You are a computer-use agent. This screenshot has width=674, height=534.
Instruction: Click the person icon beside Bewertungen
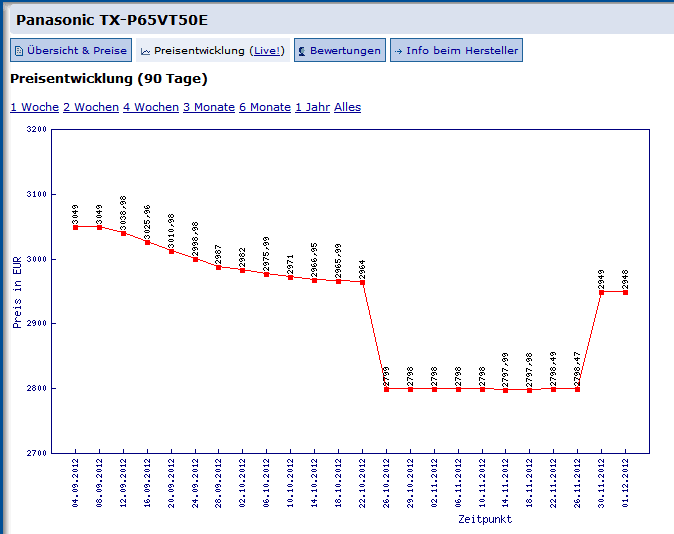tap(302, 51)
